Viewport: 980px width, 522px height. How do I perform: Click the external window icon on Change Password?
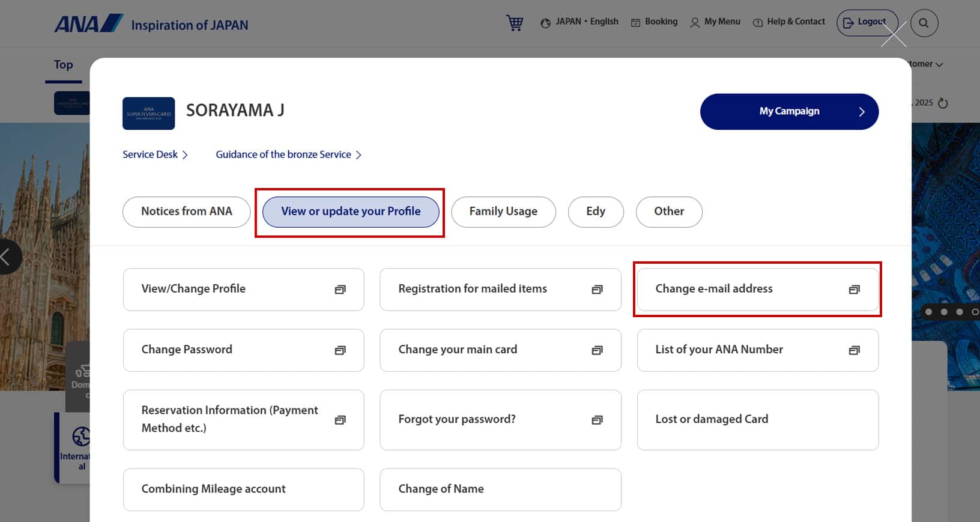(x=340, y=350)
